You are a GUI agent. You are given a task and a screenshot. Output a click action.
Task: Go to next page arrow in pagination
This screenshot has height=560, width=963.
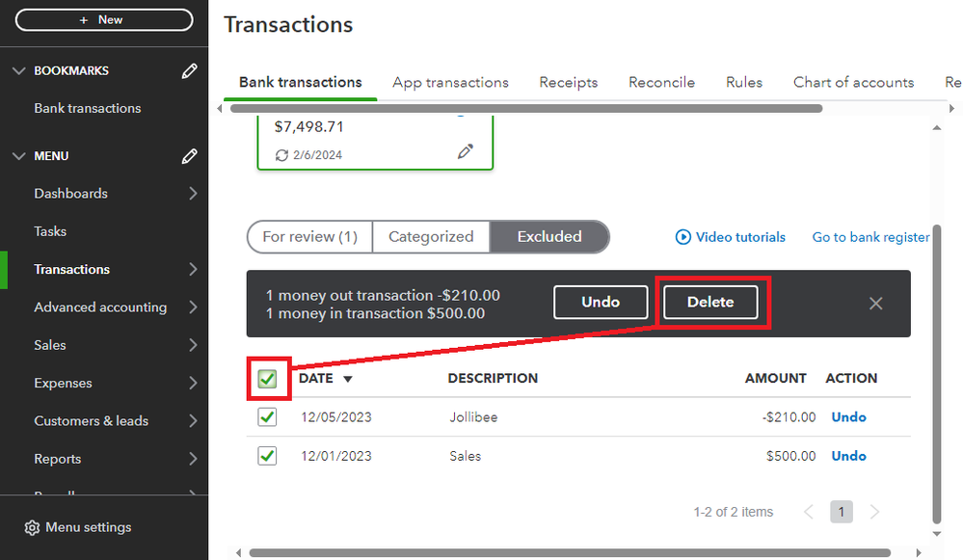[x=874, y=512]
